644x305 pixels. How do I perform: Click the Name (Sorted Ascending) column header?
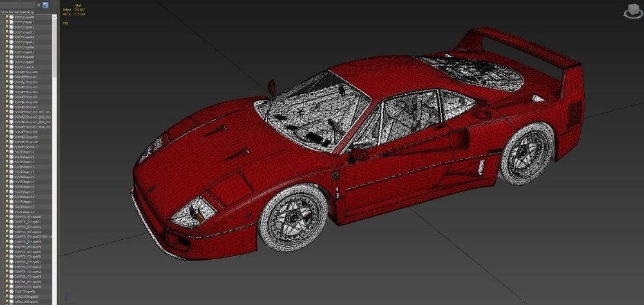click(x=17, y=12)
